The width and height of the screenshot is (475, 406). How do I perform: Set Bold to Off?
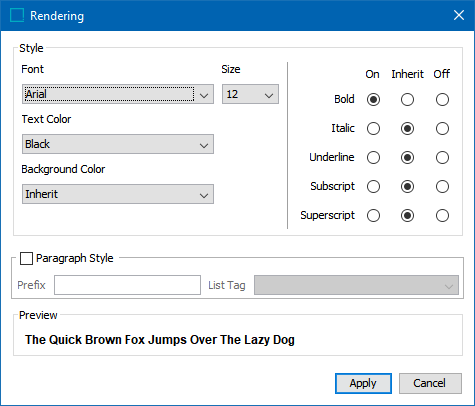[x=442, y=99]
